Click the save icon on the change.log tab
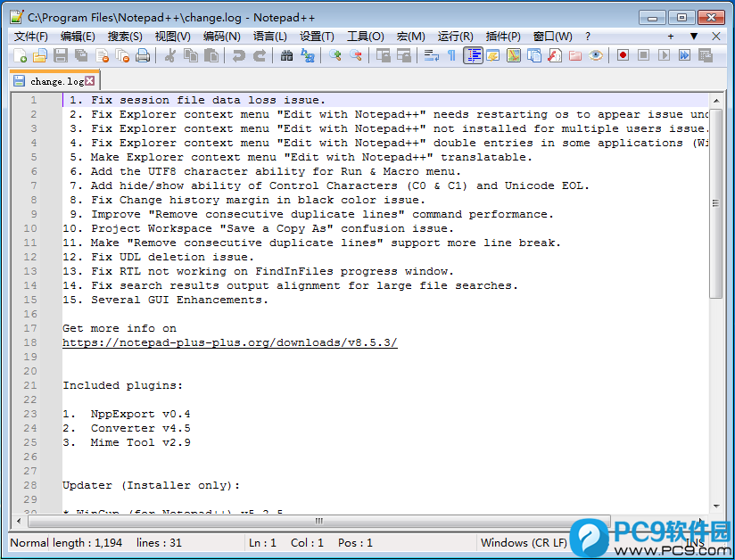The width and height of the screenshot is (735, 560). [20, 81]
